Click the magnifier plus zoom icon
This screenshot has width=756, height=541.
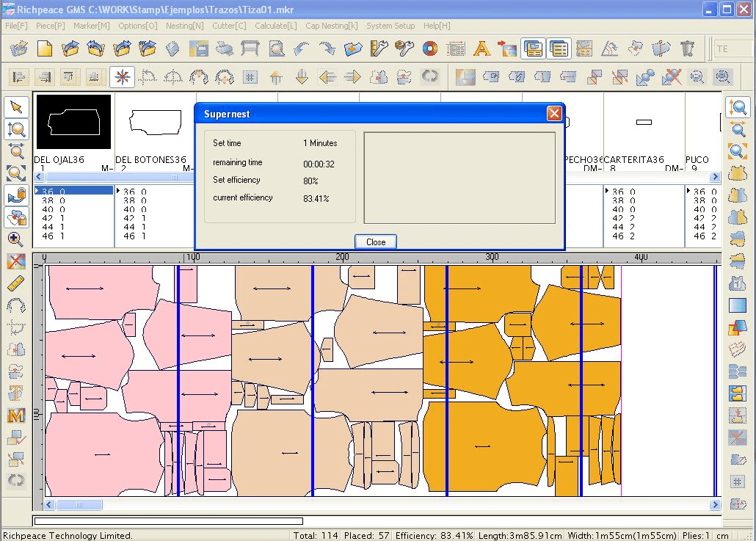click(x=16, y=239)
